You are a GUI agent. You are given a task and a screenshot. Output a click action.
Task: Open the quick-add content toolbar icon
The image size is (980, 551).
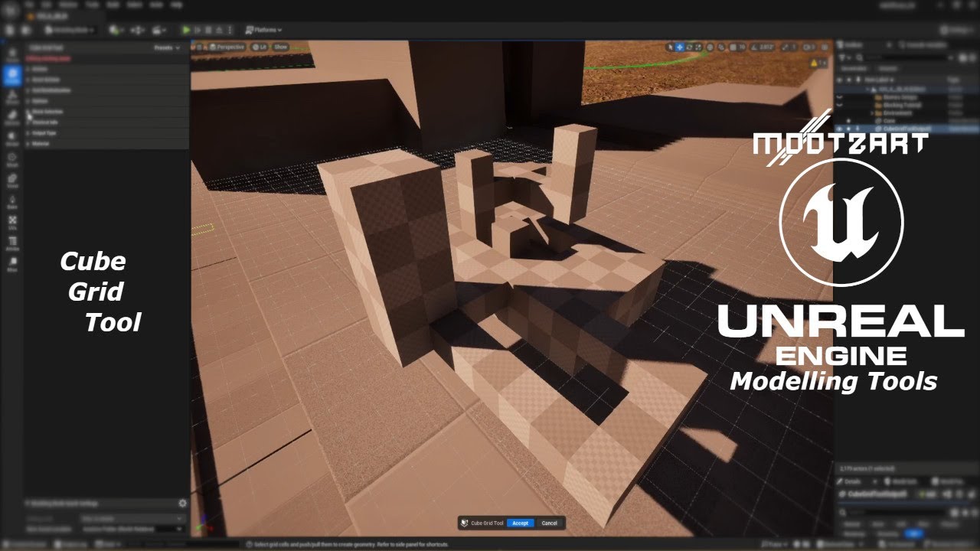click(116, 31)
